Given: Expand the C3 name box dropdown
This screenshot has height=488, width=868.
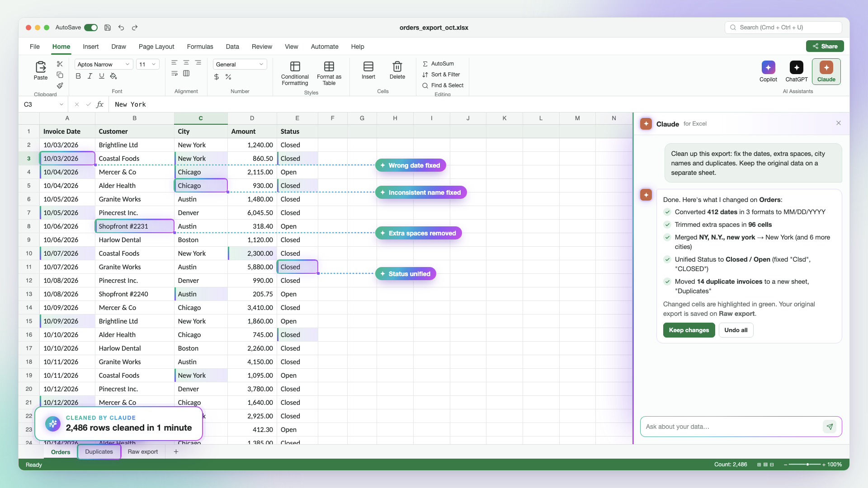Looking at the screenshot, I should (61, 104).
